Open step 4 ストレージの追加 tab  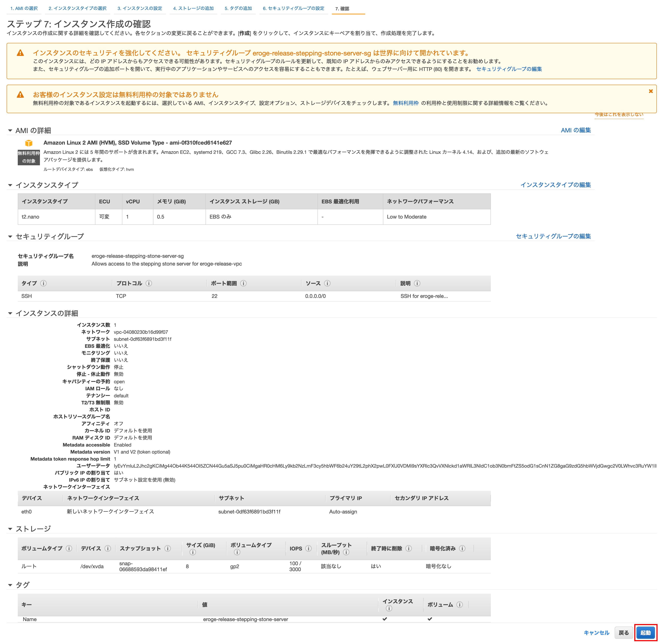pyautogui.click(x=193, y=9)
